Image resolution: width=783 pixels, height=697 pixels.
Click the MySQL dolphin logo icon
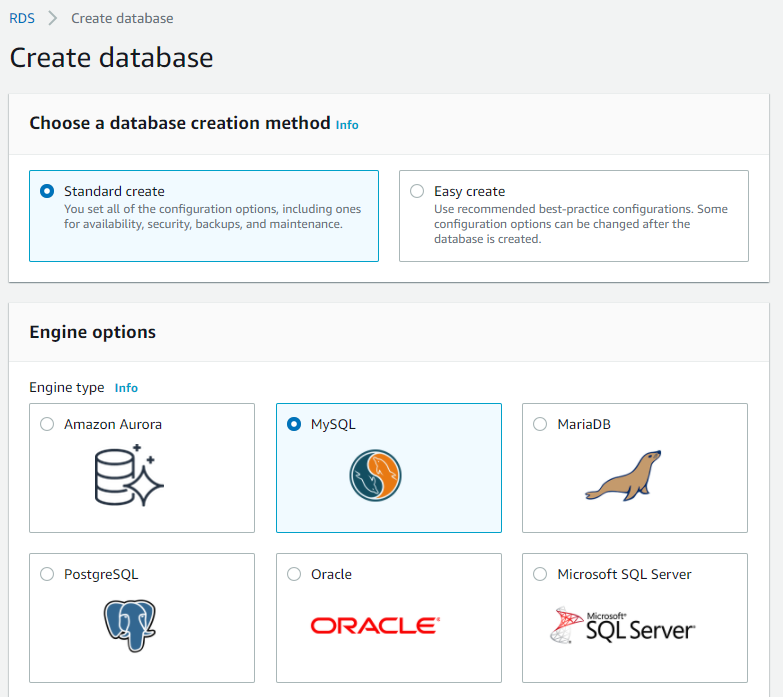pos(375,475)
